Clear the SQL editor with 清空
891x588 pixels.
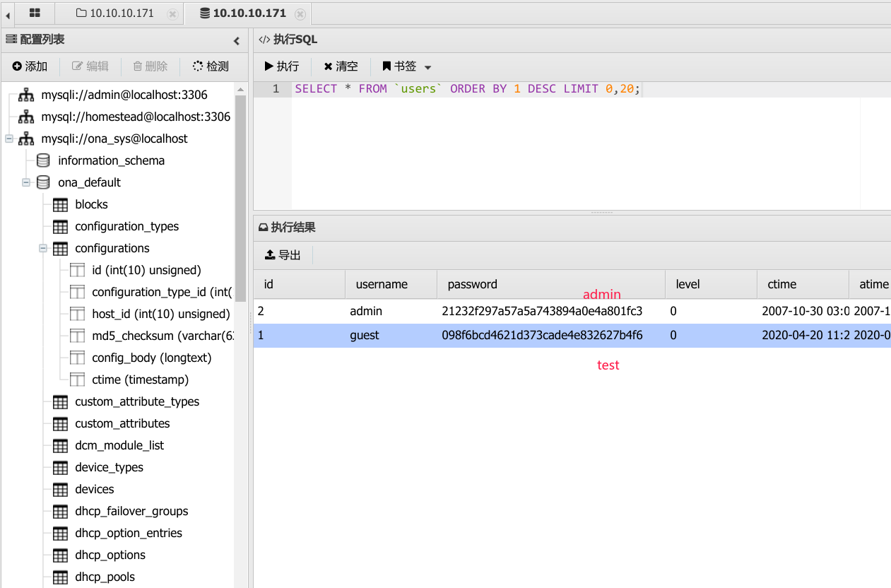pyautogui.click(x=341, y=66)
